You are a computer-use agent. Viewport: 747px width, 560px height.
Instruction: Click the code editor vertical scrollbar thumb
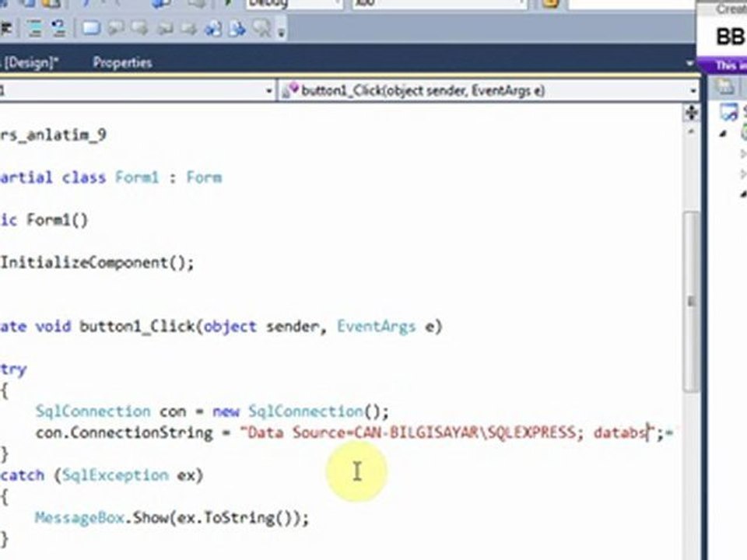click(691, 302)
